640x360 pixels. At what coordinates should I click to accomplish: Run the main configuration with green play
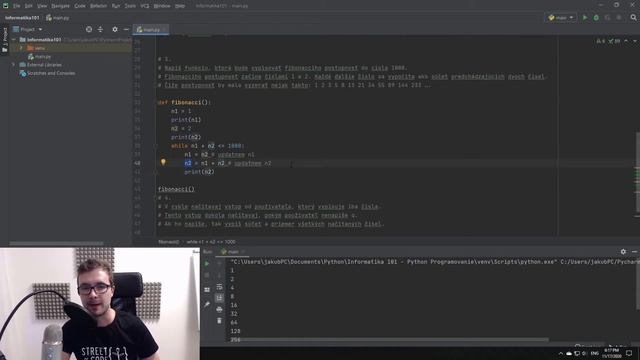tap(585, 18)
